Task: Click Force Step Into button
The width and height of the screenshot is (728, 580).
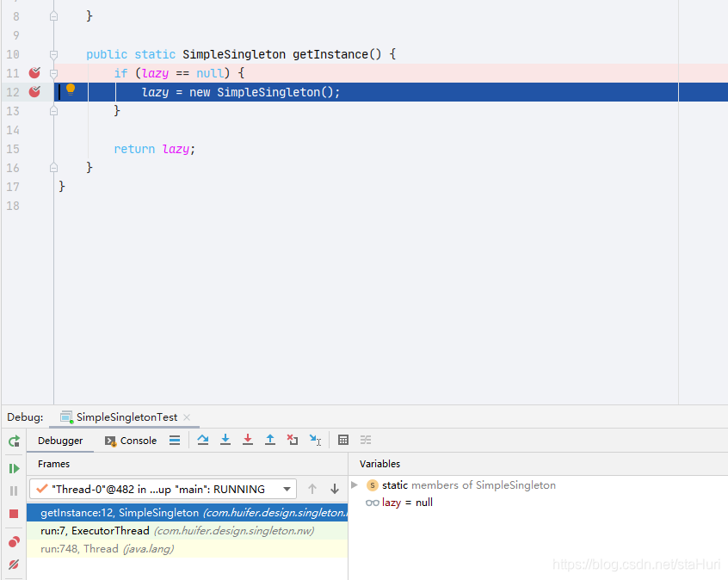Action: coord(248,440)
